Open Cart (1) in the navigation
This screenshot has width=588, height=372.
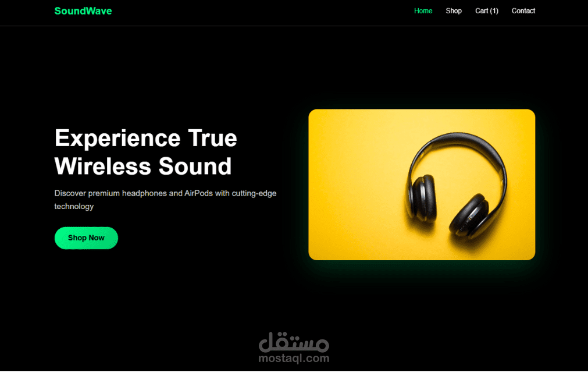(x=486, y=11)
